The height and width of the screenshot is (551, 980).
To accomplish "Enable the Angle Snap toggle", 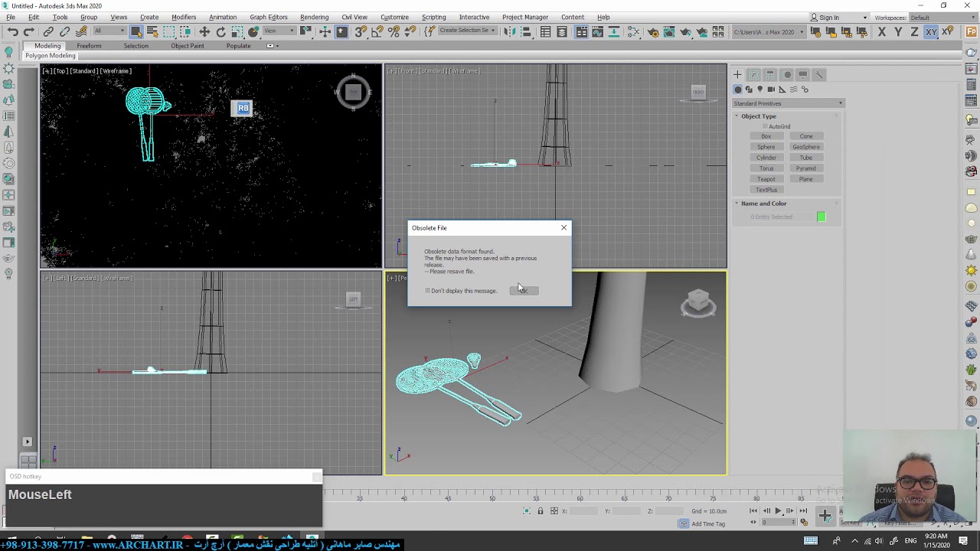I will 377,31.
